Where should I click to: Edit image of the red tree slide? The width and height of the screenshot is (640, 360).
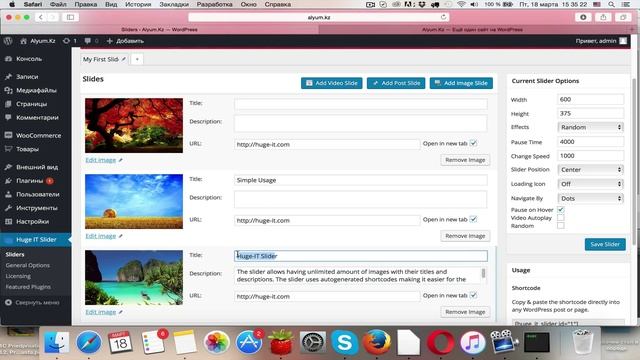point(101,160)
